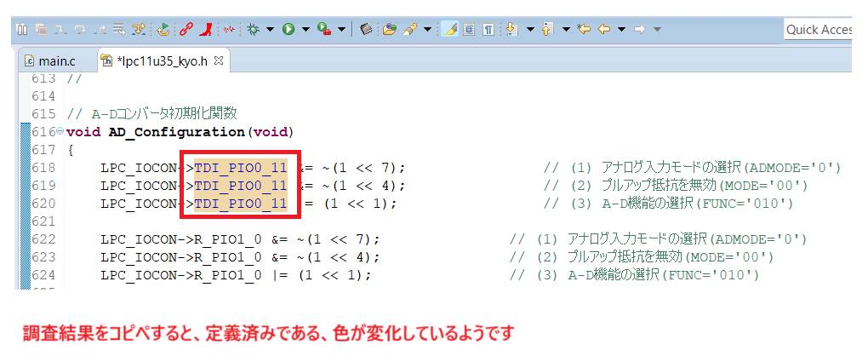Screen dimensions: 868x362
Task: Click the red boot Disconnect icon
Action: tap(205, 29)
